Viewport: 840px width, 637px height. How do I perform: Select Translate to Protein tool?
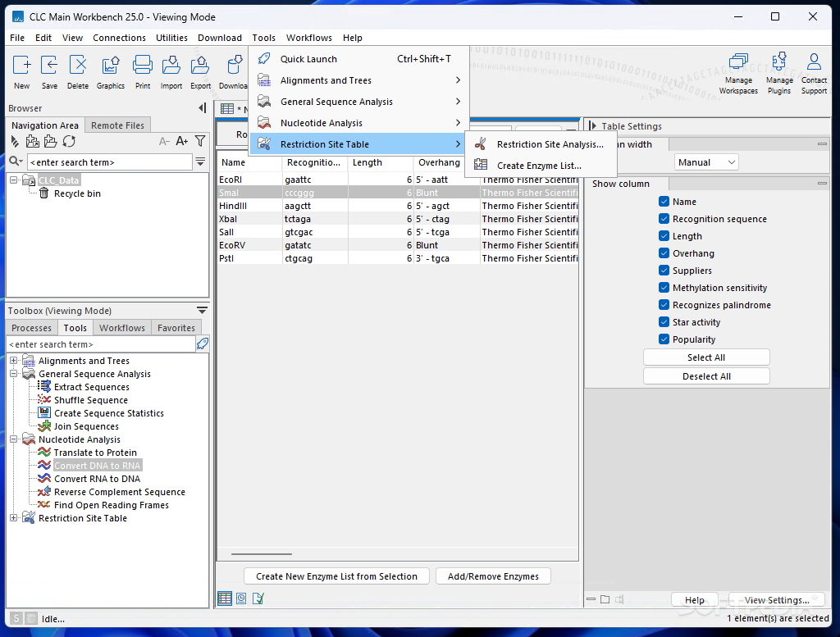pyautogui.click(x=95, y=453)
